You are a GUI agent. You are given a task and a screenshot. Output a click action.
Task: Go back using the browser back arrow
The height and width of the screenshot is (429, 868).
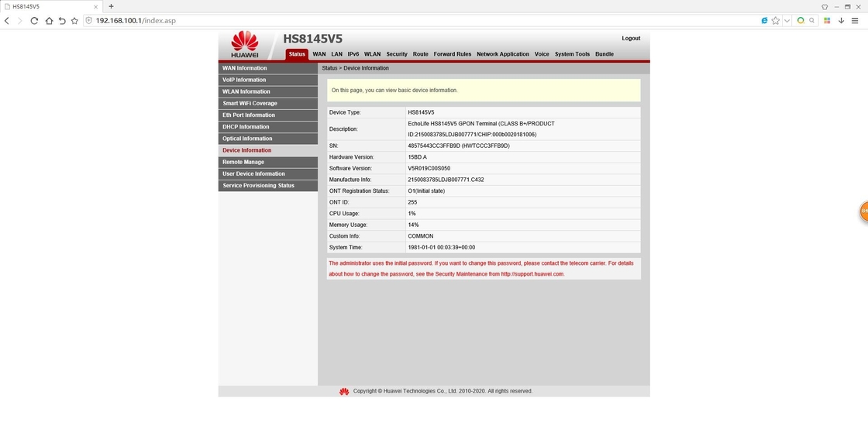[x=7, y=20]
